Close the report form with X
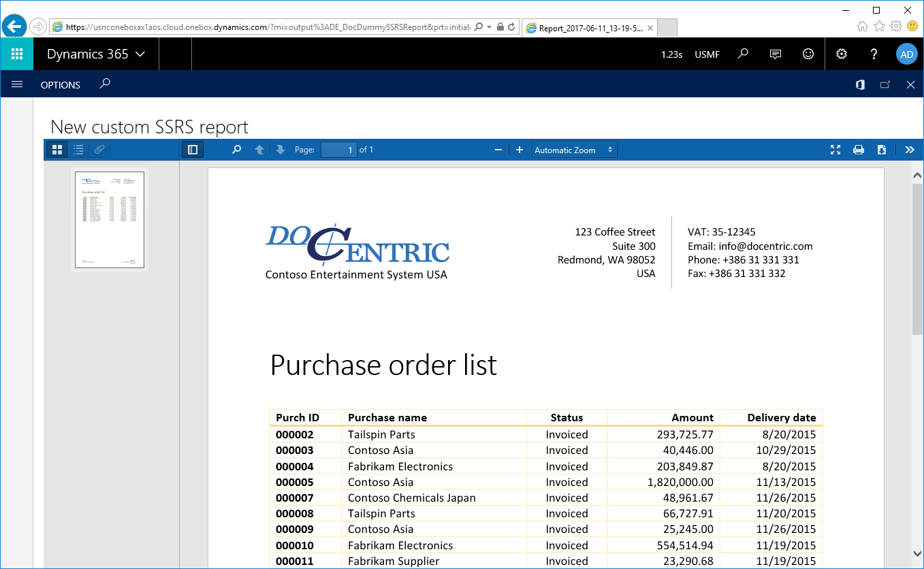The width and height of the screenshot is (924, 569). point(910,84)
